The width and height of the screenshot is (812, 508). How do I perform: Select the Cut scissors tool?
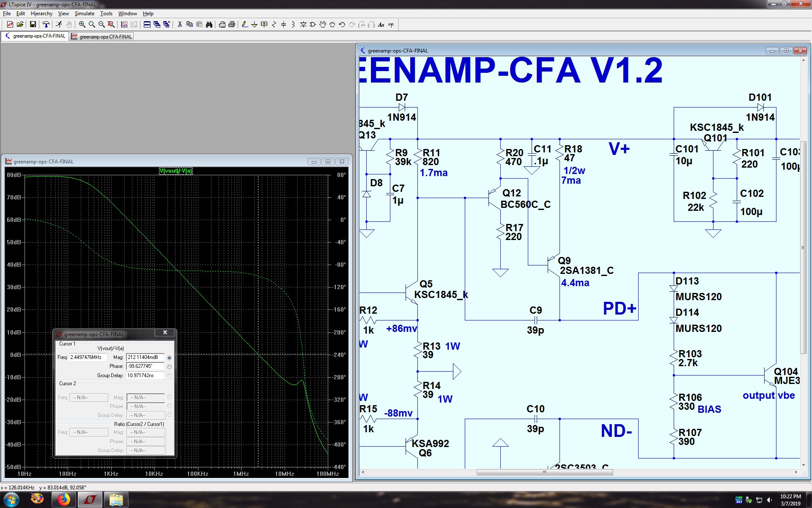click(180, 25)
